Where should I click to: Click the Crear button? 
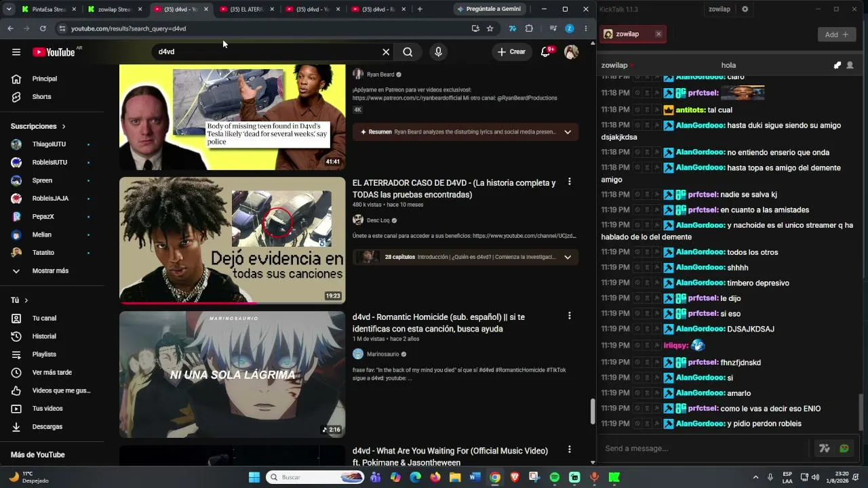click(511, 52)
